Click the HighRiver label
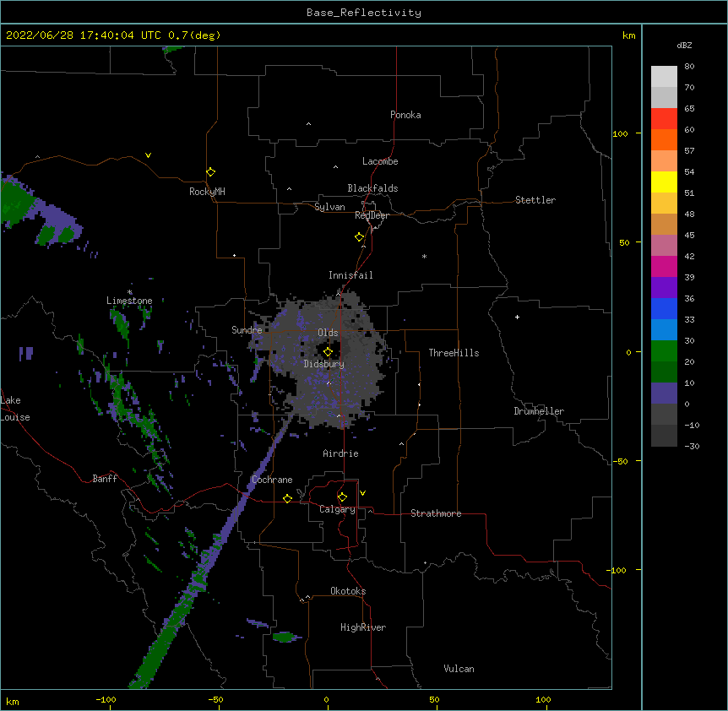The height and width of the screenshot is (711, 728). coord(363,627)
